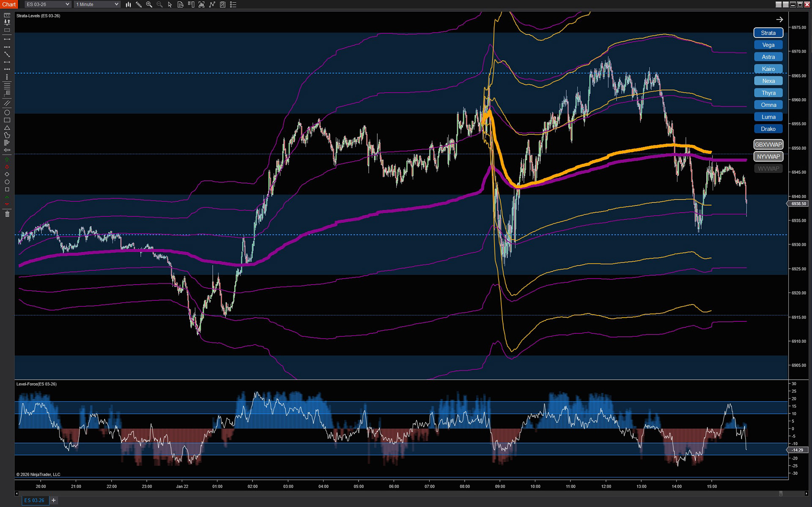The width and height of the screenshot is (812, 507).
Task: Click the trash remove-drawings icon
Action: pyautogui.click(x=7, y=214)
